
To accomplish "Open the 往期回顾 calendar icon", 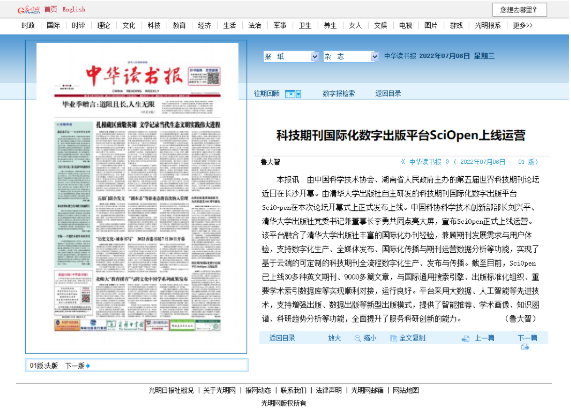I will coord(290,94).
